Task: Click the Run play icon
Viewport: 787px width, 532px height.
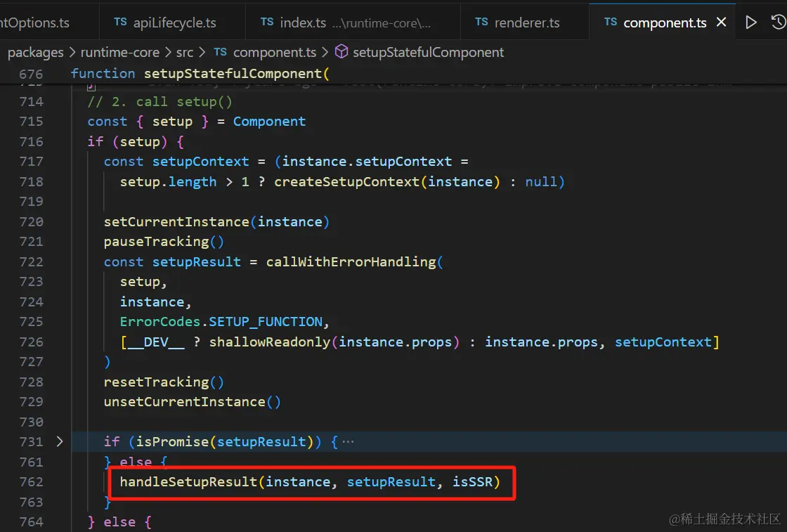Action: tap(751, 22)
